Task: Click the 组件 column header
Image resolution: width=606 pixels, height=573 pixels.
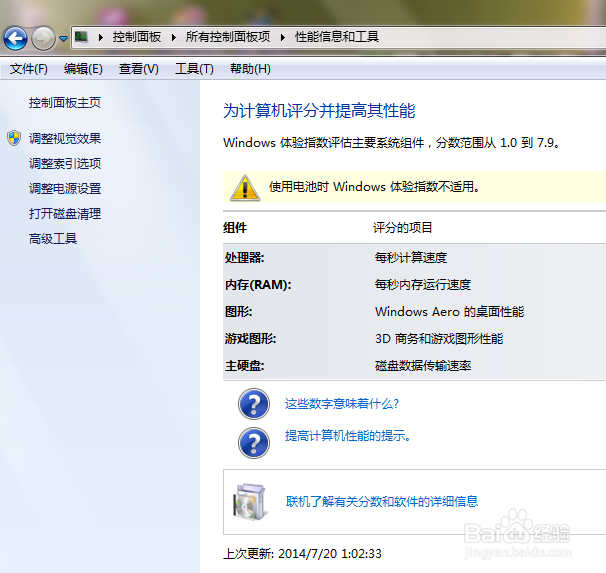Action: (x=235, y=228)
